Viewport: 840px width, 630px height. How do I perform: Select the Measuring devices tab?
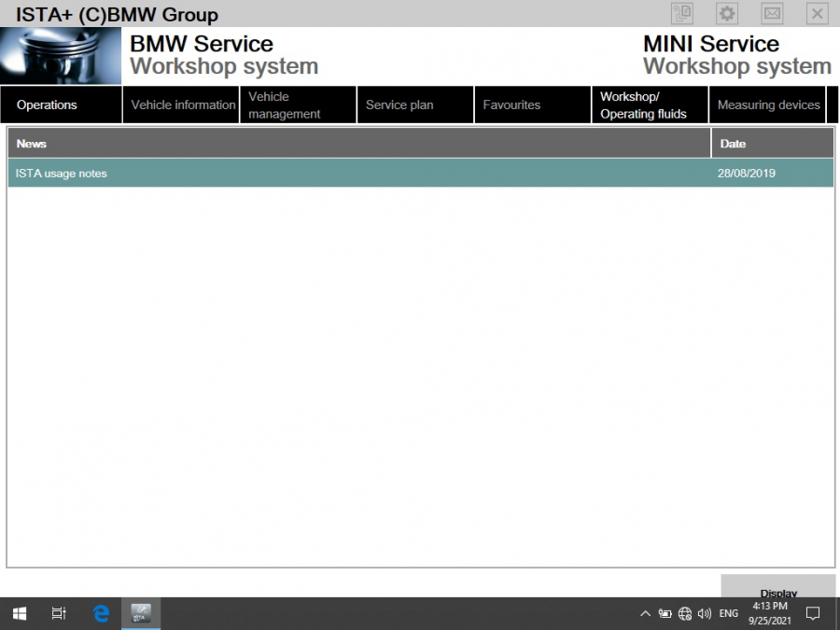(x=767, y=105)
